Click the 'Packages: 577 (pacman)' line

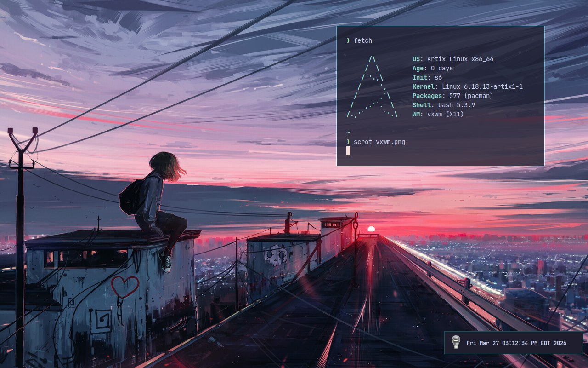click(453, 96)
